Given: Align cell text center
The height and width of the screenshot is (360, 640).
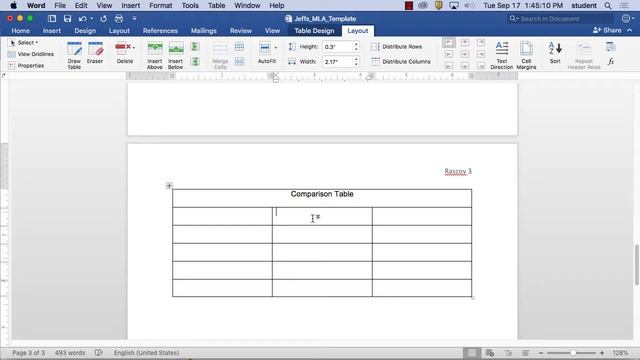Looking at the screenshot, I should pos(465,54).
